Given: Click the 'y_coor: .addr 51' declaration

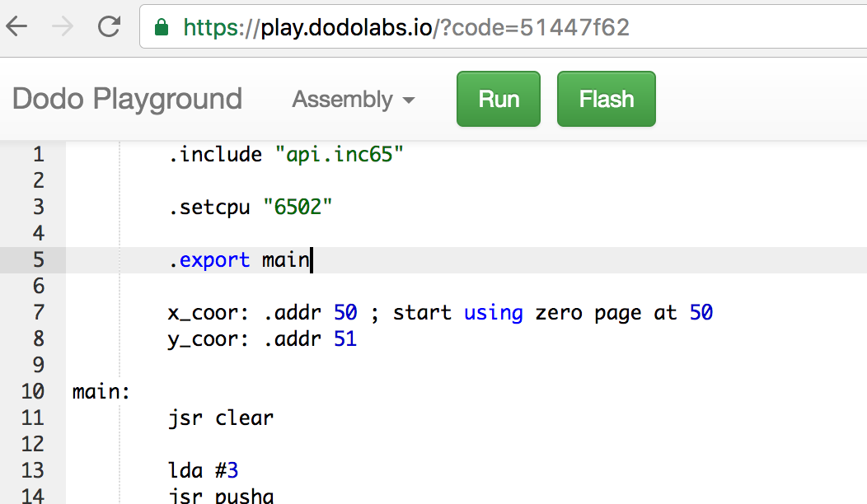Looking at the screenshot, I should 263,338.
